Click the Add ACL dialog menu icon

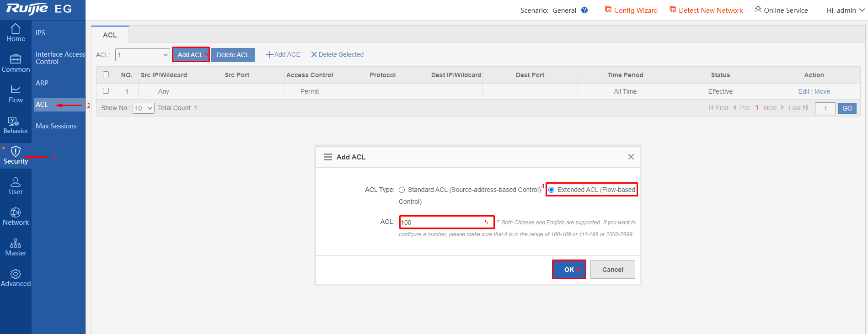pyautogui.click(x=328, y=157)
